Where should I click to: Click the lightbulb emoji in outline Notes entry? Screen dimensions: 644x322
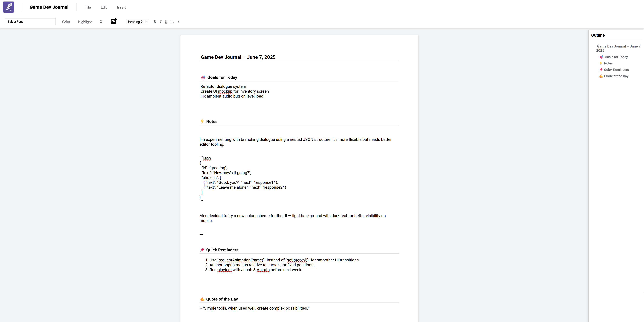click(x=601, y=63)
